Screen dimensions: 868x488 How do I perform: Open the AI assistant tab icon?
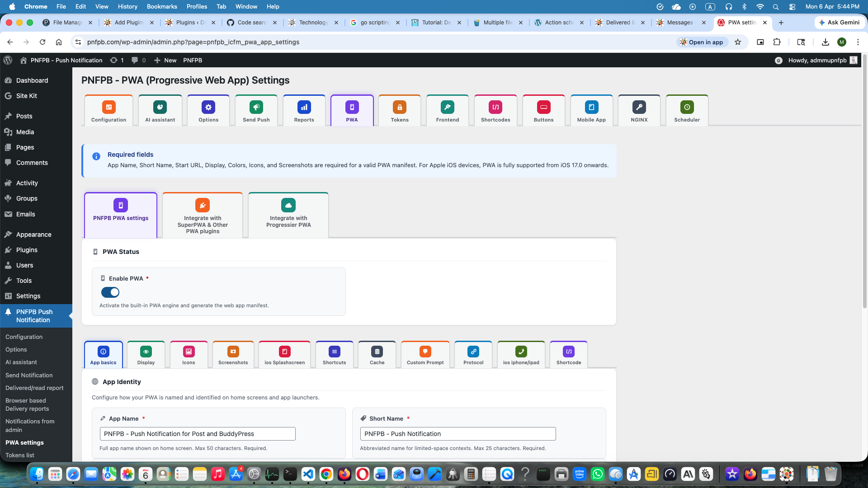pyautogui.click(x=160, y=107)
